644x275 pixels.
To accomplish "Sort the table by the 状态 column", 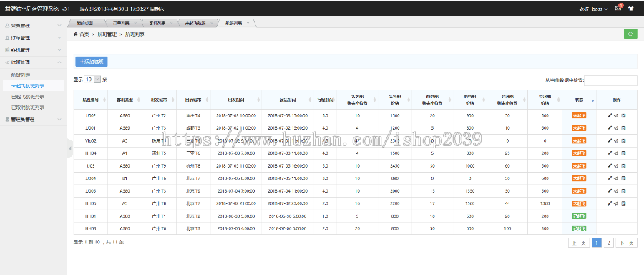I will tap(579, 100).
